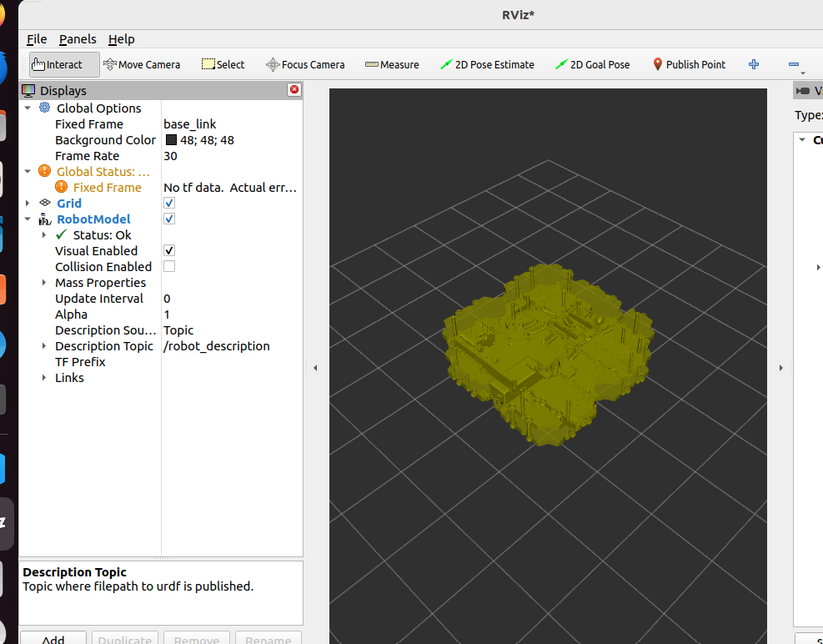Click the Rename button
823x644 pixels.
[268, 637]
